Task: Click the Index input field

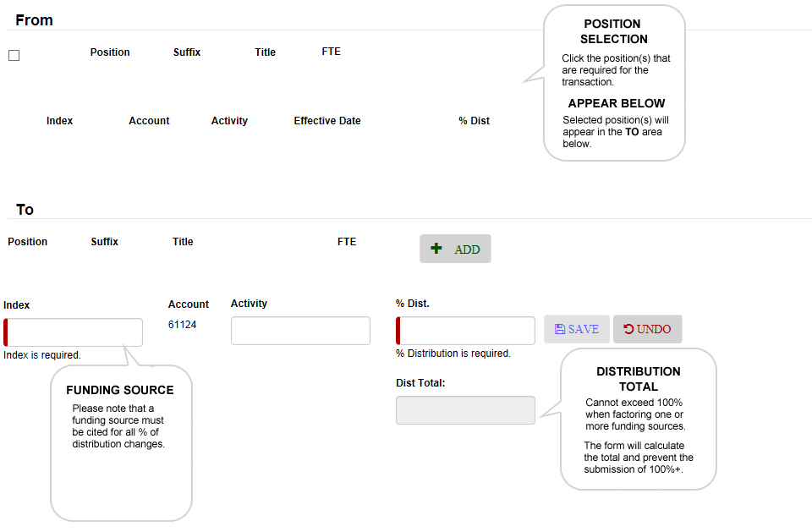Action: click(73, 332)
